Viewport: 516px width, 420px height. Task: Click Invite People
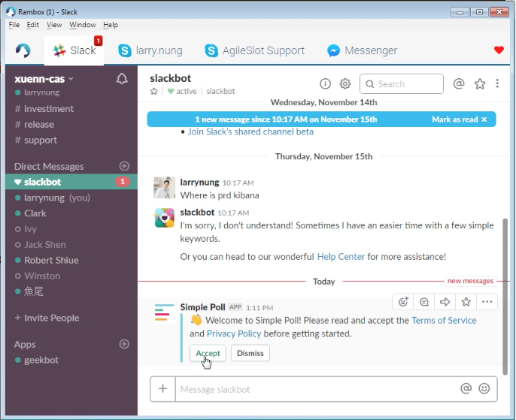click(x=47, y=318)
